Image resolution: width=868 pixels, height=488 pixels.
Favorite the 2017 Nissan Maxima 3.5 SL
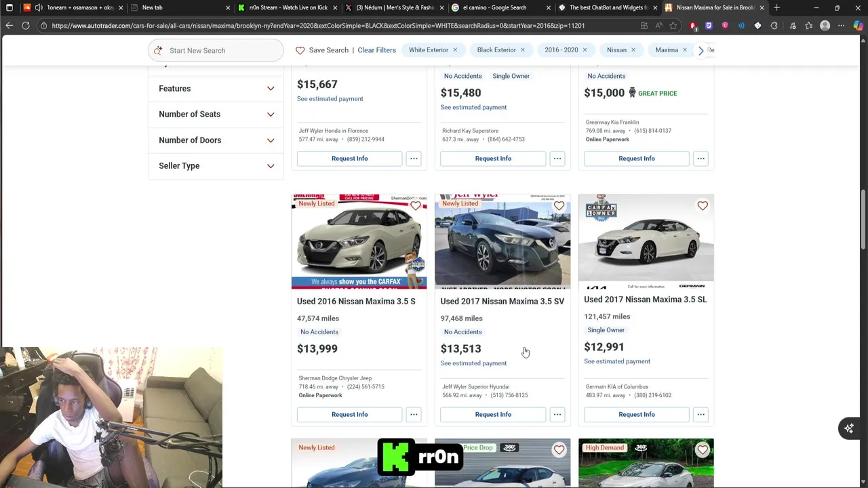click(703, 205)
